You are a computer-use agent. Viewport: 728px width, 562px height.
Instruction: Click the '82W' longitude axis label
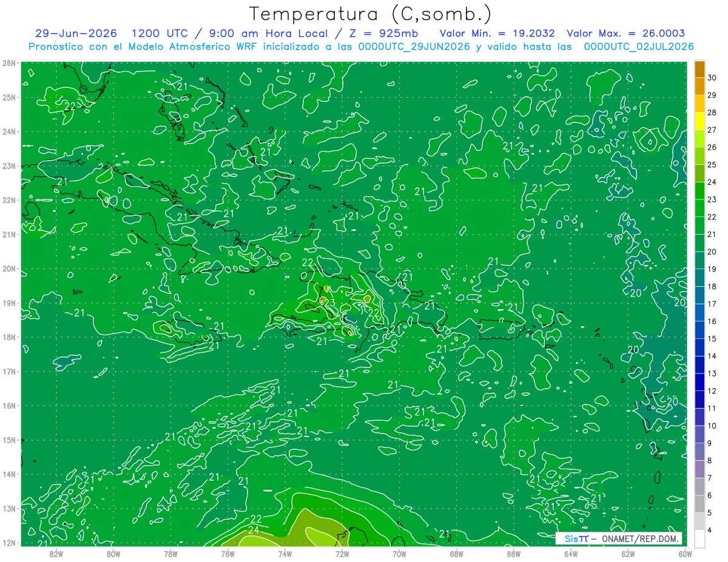(56, 553)
